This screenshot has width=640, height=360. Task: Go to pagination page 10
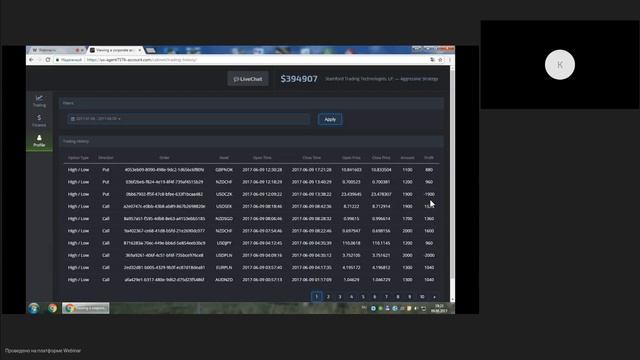point(422,297)
